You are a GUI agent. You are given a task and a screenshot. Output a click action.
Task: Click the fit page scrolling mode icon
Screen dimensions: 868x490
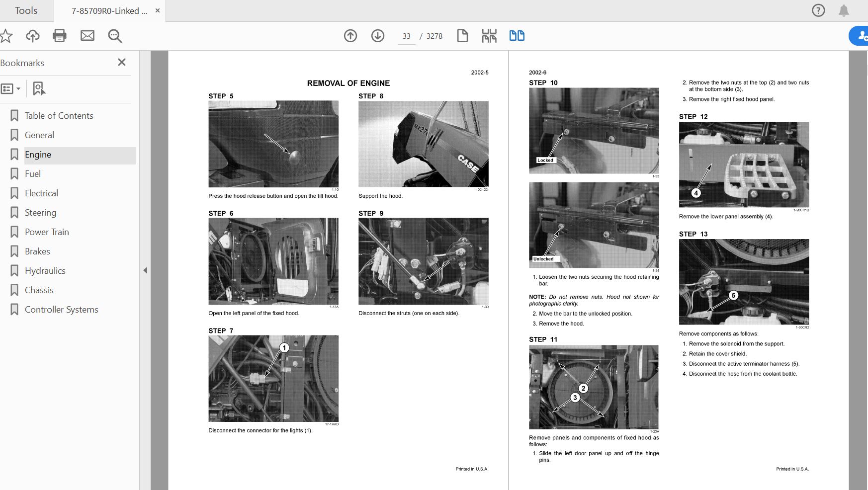pos(489,36)
